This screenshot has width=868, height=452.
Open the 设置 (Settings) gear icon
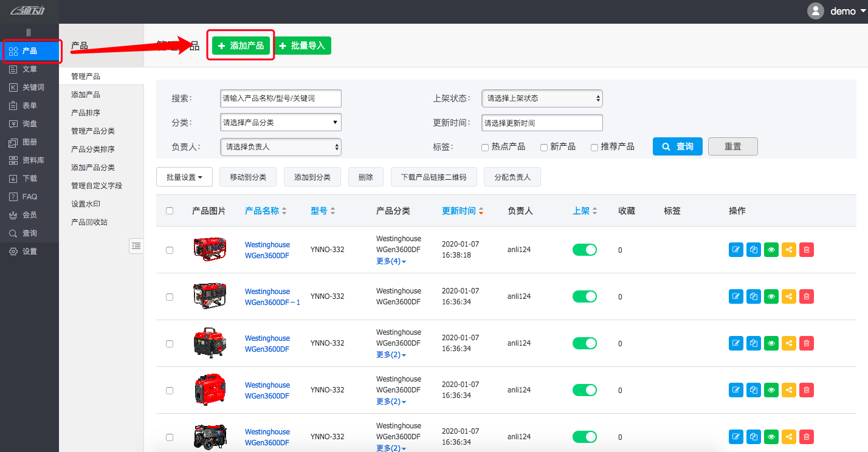[x=30, y=250]
